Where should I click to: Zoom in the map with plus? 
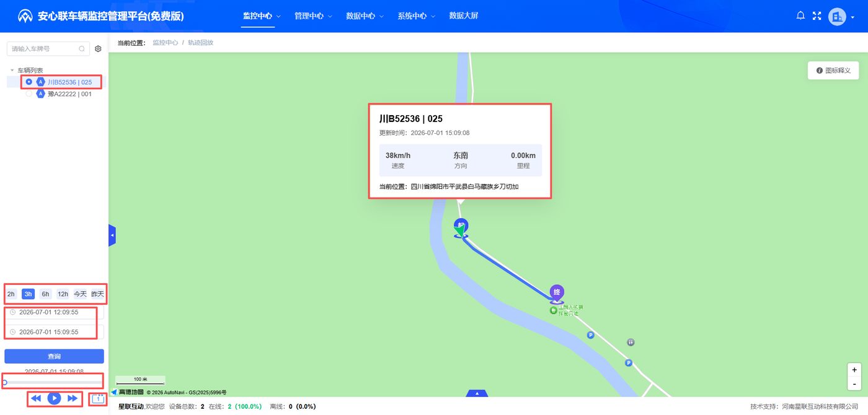click(x=855, y=370)
